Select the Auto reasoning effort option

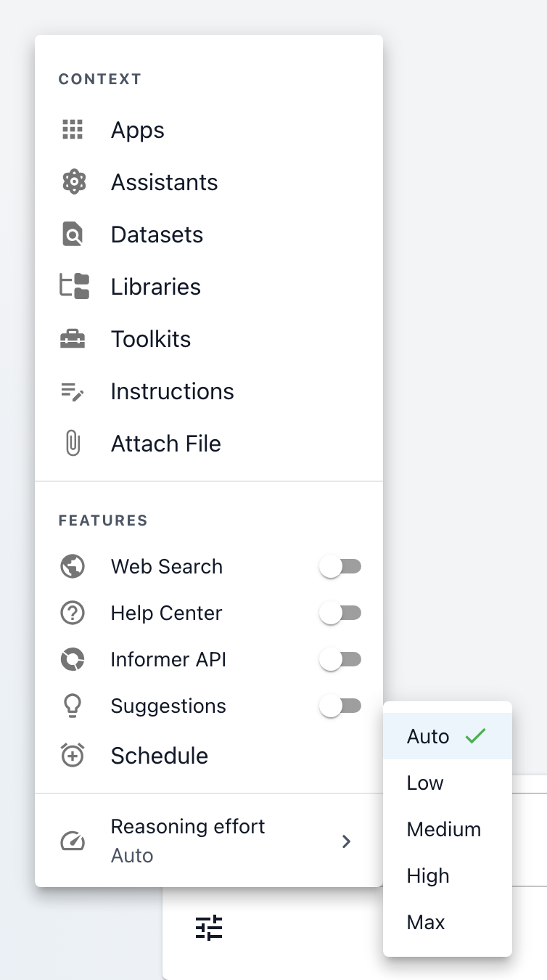click(x=448, y=736)
